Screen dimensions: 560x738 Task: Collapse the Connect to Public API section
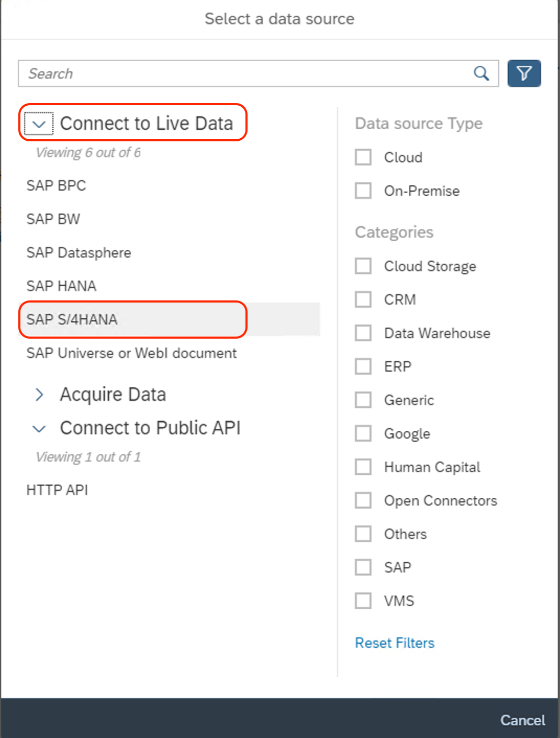[x=39, y=429]
